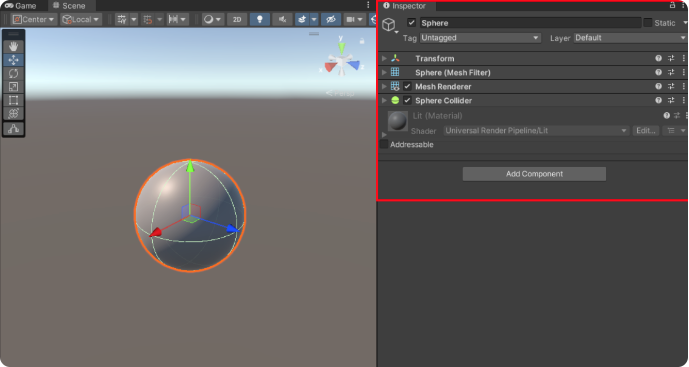Viewport: 689px width, 367px height.
Task: Click the Sphere object name field
Action: pyautogui.click(x=530, y=23)
